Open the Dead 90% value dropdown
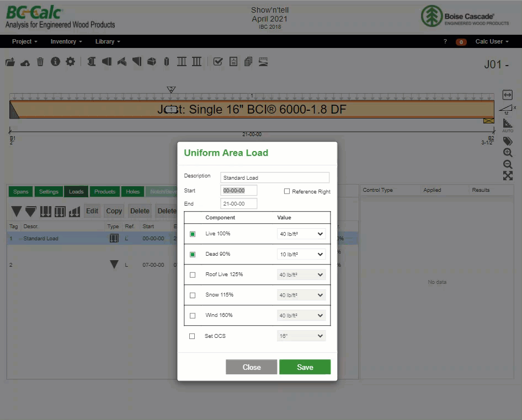Viewport: 522px width, 420px height. coord(301,254)
